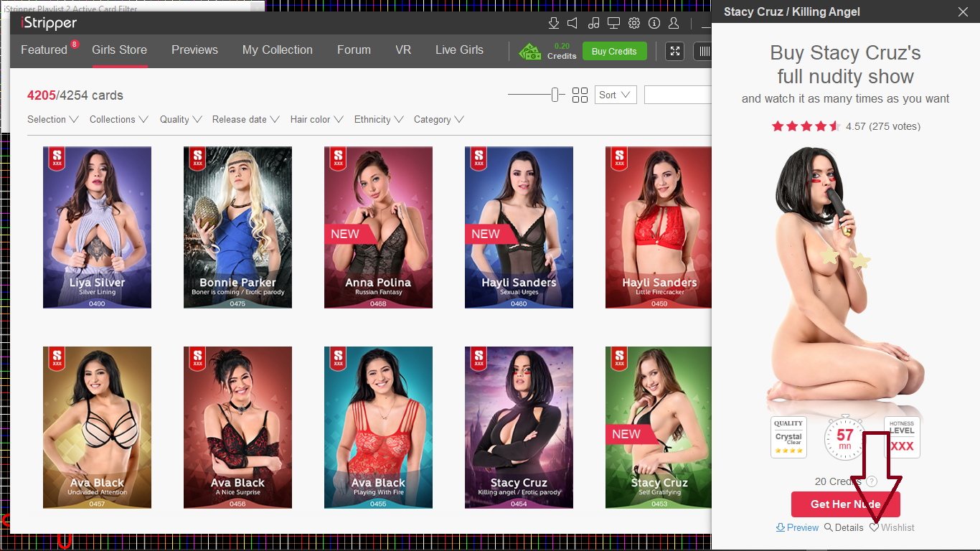Click the download icon in the title bar
Image resolution: width=980 pixels, height=551 pixels.
pos(553,23)
